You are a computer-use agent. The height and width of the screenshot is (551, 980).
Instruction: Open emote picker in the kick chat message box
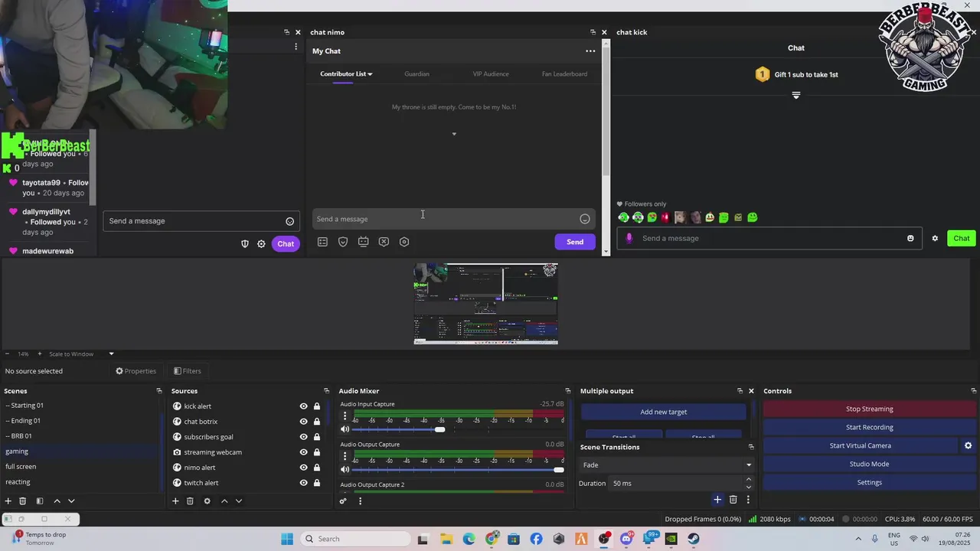click(x=910, y=238)
